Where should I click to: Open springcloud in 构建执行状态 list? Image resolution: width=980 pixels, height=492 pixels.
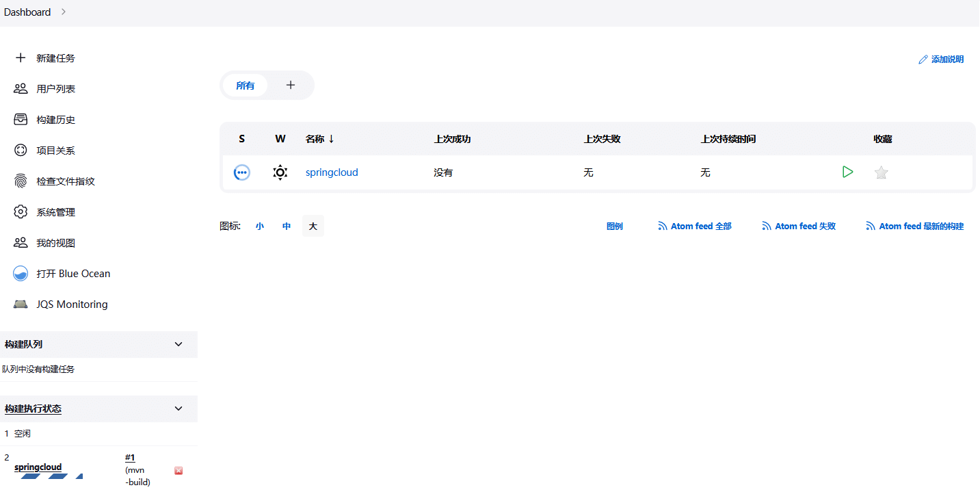pos(38,467)
